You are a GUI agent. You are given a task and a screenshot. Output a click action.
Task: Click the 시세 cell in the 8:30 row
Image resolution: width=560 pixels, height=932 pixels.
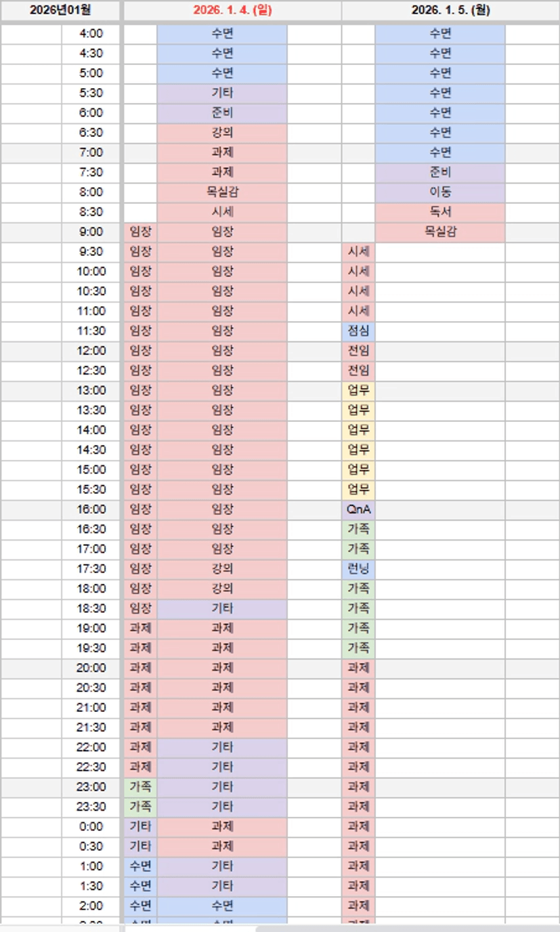point(222,212)
